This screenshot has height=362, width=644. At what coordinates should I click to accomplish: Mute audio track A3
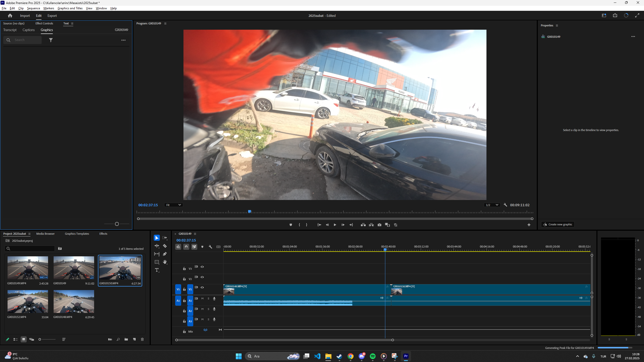click(x=202, y=319)
